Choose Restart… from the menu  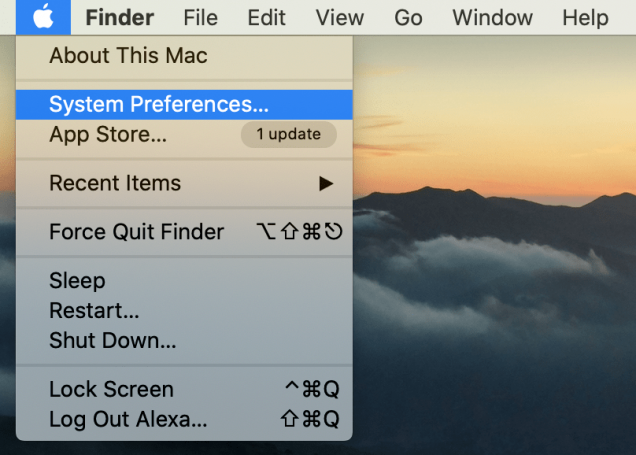184,311
